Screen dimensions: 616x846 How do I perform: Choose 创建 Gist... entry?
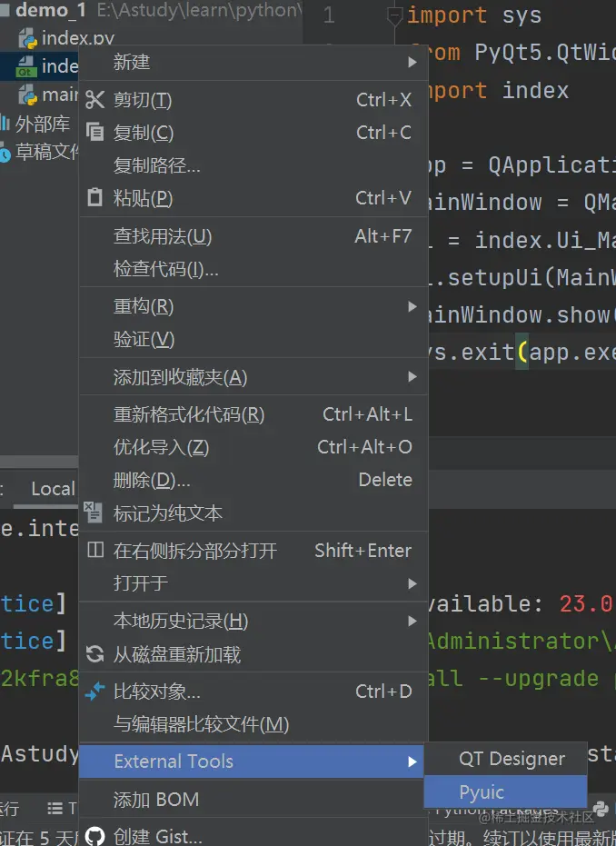point(253,836)
